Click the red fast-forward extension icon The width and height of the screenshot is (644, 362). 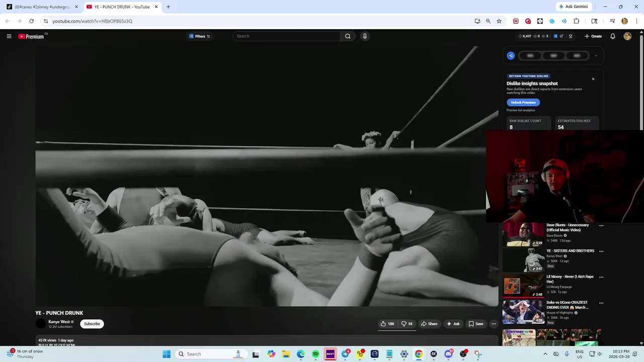[516, 21]
